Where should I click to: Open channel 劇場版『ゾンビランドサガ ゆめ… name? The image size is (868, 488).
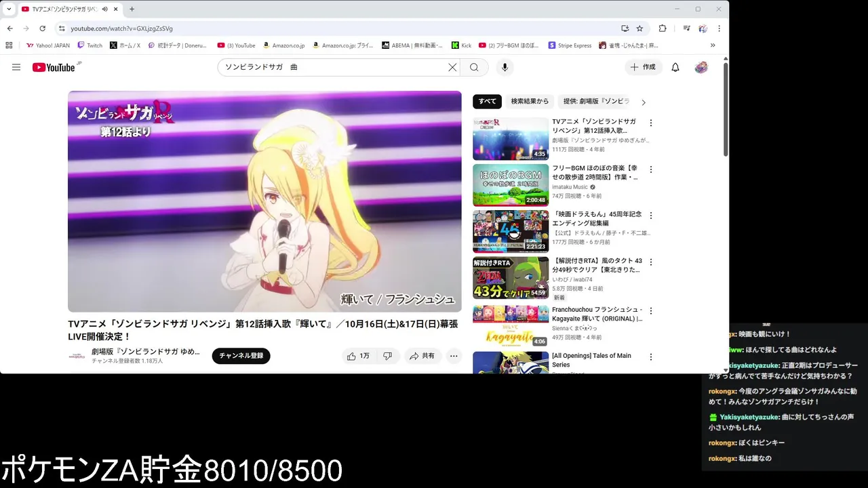(146, 351)
